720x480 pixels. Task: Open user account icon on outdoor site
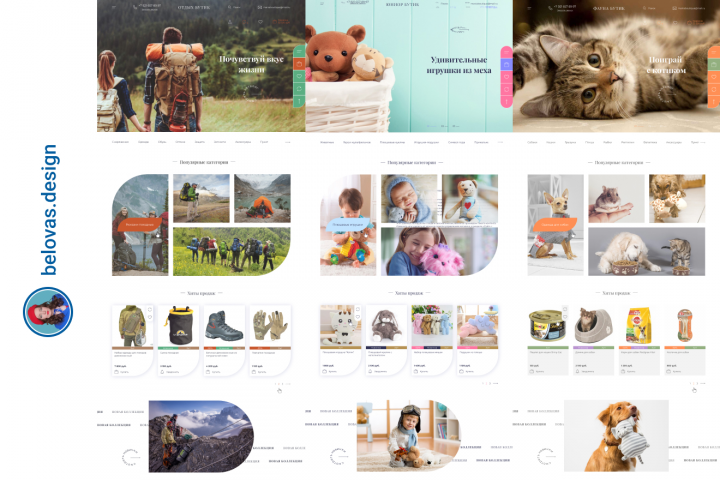point(230,22)
